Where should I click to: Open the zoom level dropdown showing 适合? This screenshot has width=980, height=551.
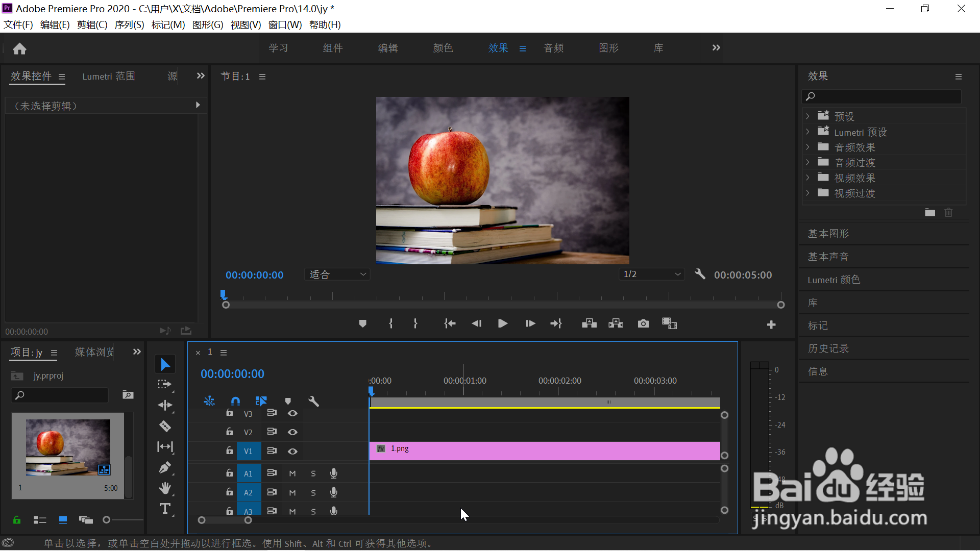337,274
